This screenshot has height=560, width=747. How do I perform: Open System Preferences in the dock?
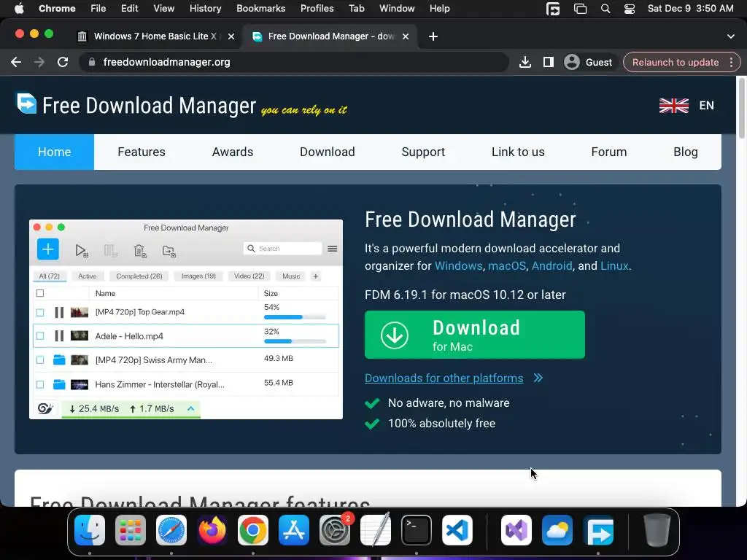[334, 530]
